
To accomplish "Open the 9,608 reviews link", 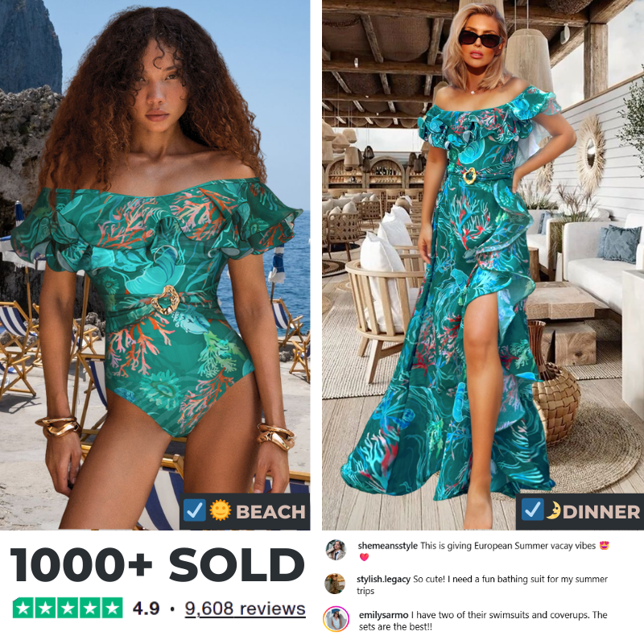I will (246, 609).
